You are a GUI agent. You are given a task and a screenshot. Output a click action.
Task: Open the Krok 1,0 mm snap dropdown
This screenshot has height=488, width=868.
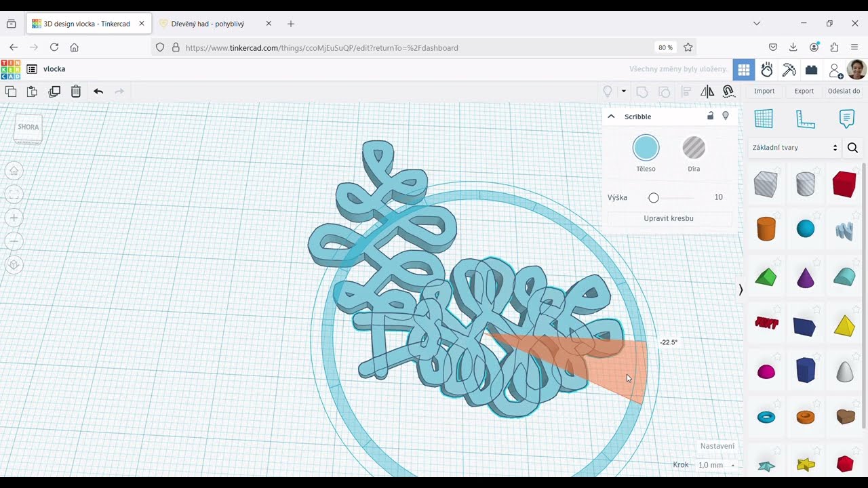716,465
